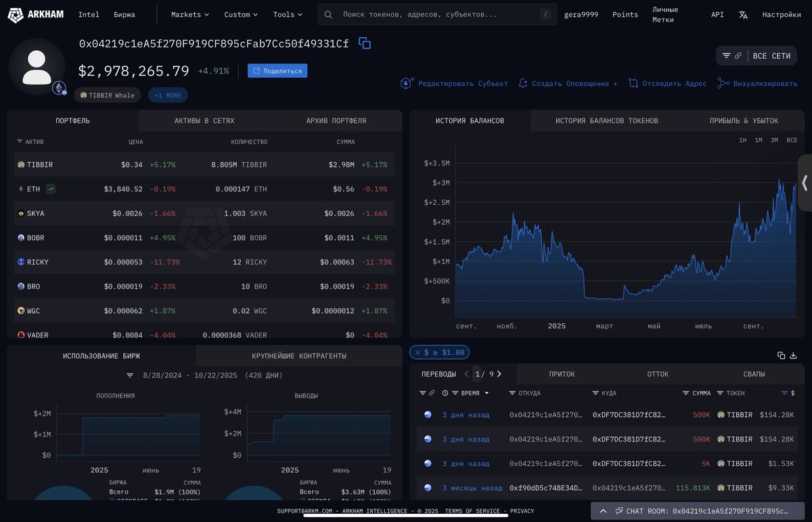Click the Отследить Адрес trace icon
Image resolution: width=812 pixels, height=522 pixels.
[633, 83]
